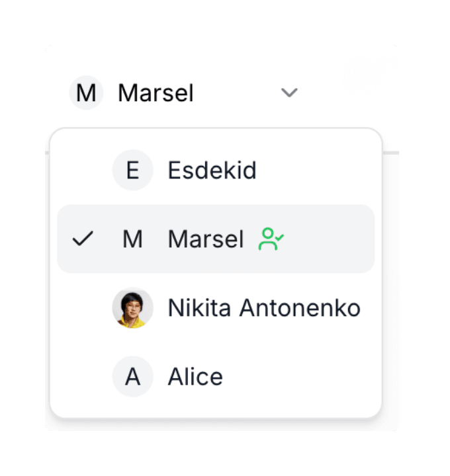The image size is (450, 476).
Task: Click the M avatar in the highlighted row
Action: pos(133,239)
